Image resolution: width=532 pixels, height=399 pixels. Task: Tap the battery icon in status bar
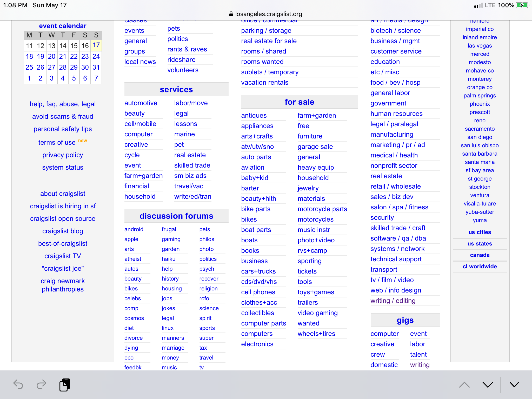[x=522, y=5]
